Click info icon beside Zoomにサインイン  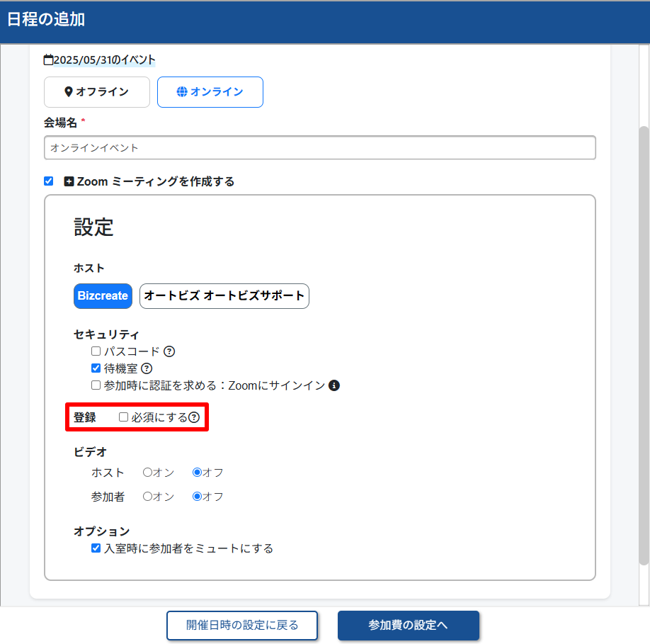pyautogui.click(x=334, y=385)
